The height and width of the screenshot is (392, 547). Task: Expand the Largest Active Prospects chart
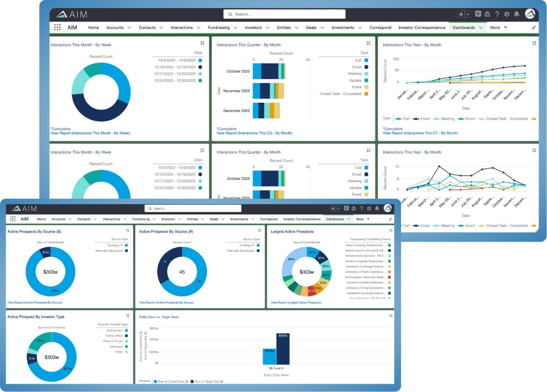[x=391, y=231]
